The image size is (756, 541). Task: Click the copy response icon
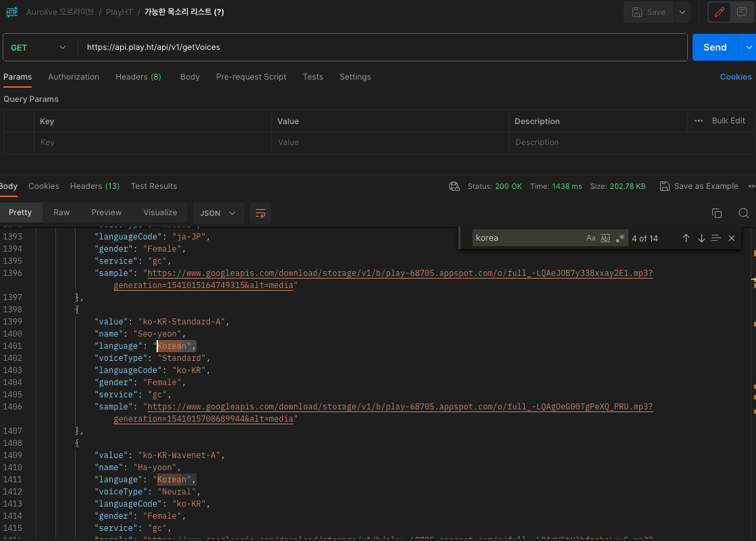coord(716,213)
